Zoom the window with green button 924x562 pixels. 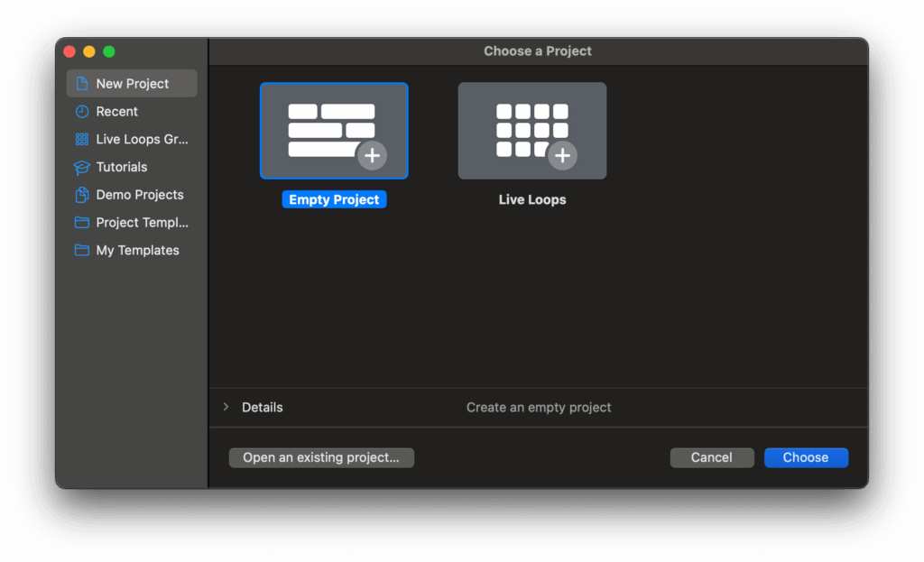pyautogui.click(x=109, y=51)
